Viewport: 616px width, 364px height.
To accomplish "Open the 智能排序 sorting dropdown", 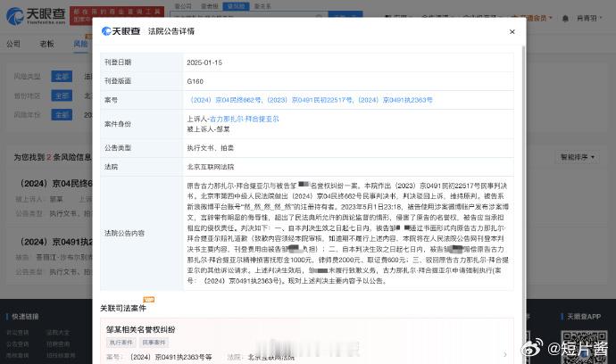I will coord(578,157).
